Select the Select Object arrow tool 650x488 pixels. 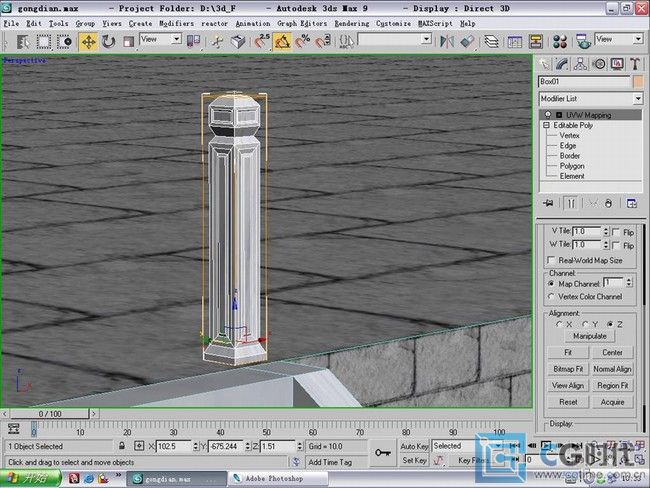[23, 41]
